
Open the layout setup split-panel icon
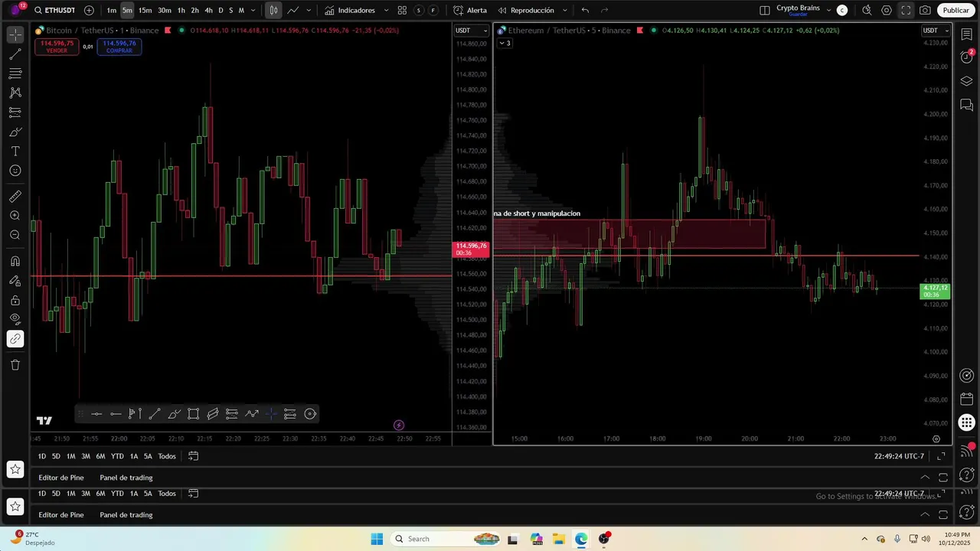(765, 10)
